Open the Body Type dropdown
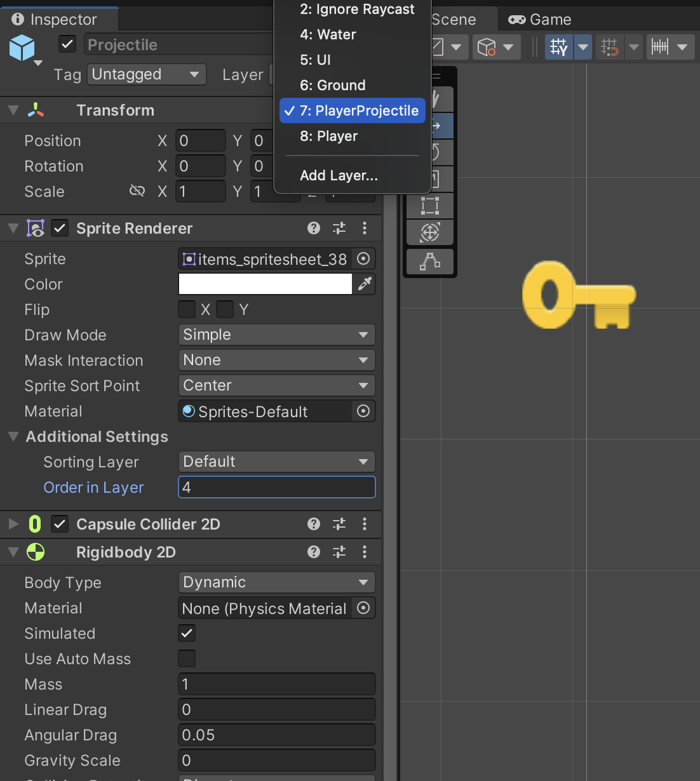The image size is (700, 781). pyautogui.click(x=276, y=582)
